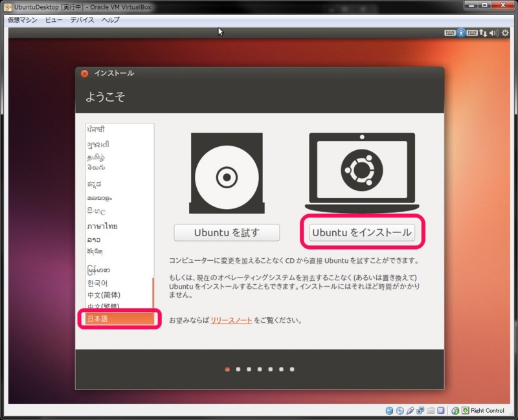The width and height of the screenshot is (518, 420).
Task: Click the language list scrollbar thumb
Action: (153, 294)
